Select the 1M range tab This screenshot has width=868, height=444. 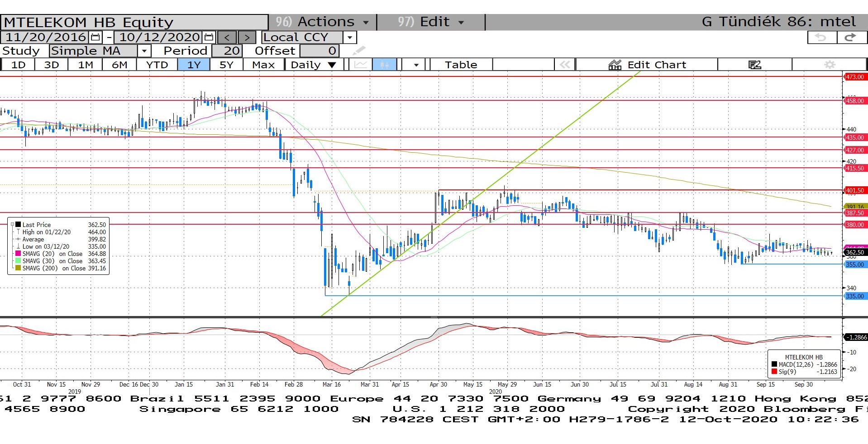(x=86, y=65)
